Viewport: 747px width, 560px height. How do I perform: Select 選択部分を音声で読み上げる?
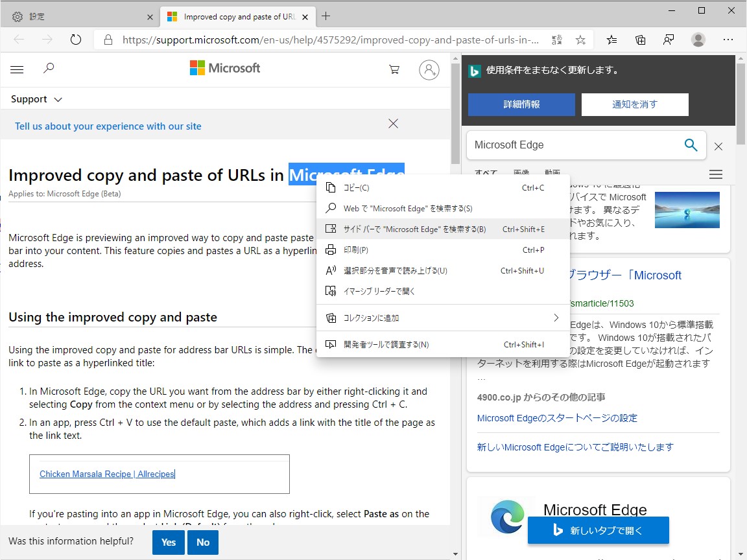coord(443,270)
